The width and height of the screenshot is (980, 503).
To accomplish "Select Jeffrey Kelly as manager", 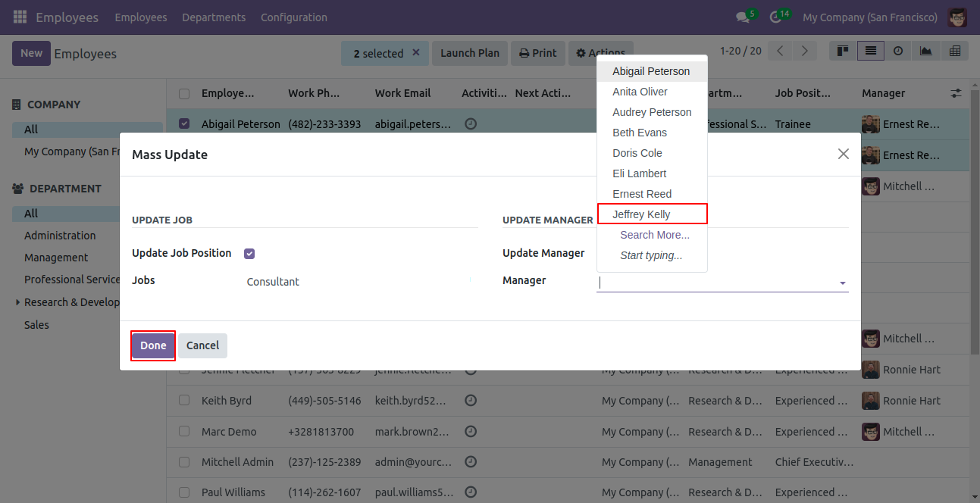I will click(652, 214).
